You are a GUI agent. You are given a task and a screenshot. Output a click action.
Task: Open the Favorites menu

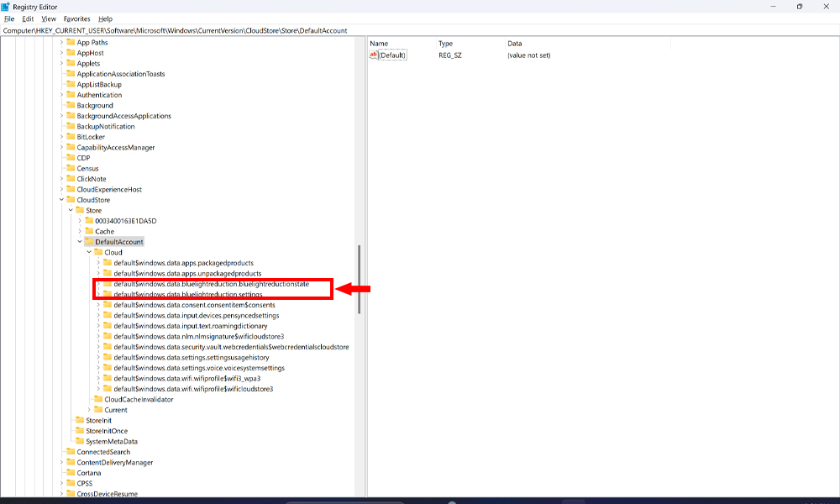click(77, 18)
